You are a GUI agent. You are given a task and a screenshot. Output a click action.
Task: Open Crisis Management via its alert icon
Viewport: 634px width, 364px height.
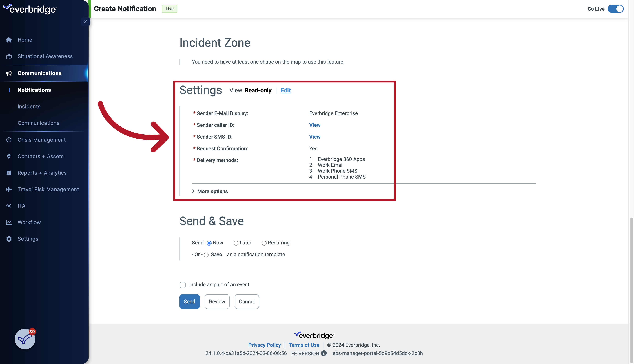pyautogui.click(x=9, y=140)
